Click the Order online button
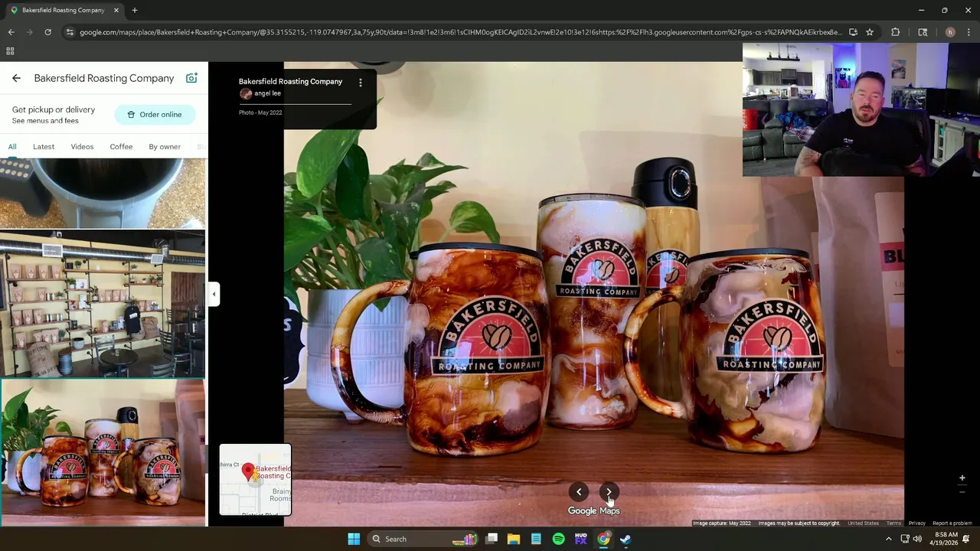The width and height of the screenshot is (980, 551). 155,115
